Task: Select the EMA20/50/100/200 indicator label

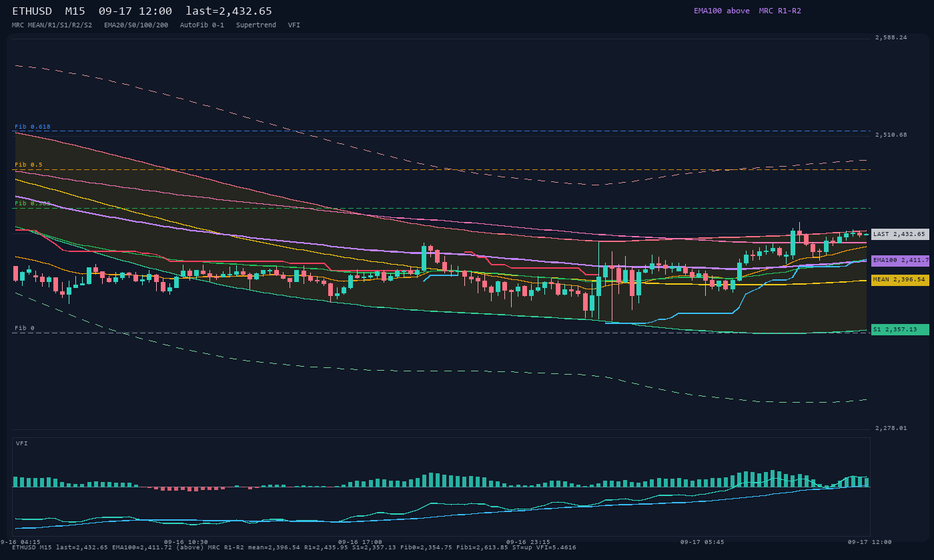Action: 136,25
